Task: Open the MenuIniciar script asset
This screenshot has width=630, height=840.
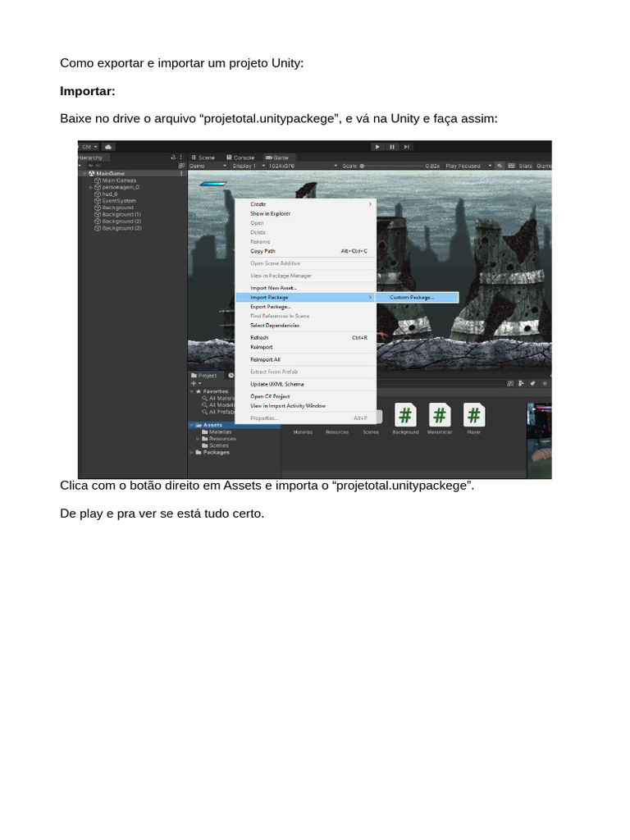Action: 440,418
